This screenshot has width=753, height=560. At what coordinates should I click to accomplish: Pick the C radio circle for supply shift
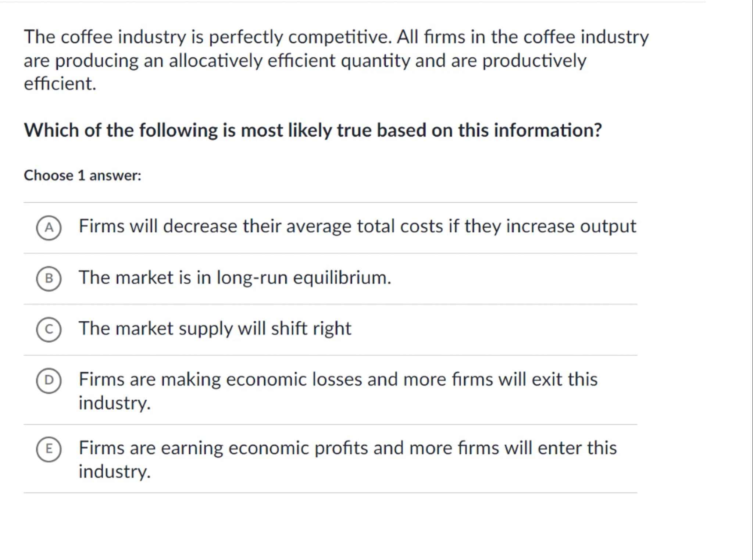(49, 329)
